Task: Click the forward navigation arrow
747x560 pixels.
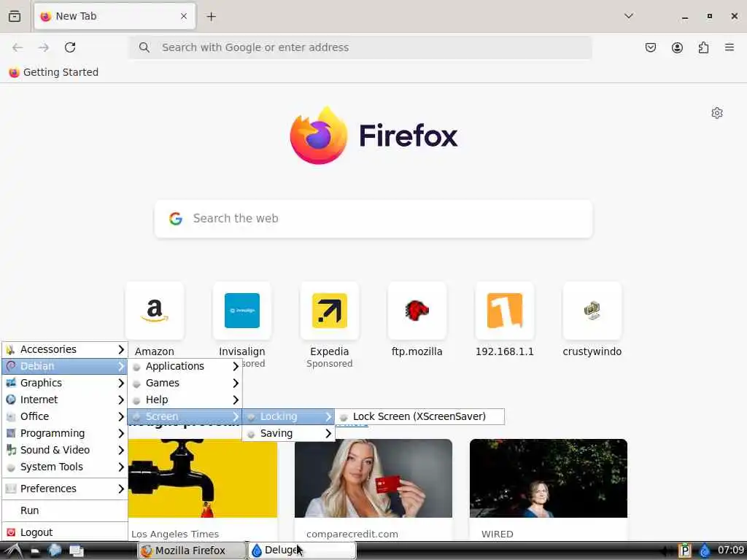Action: point(44,47)
